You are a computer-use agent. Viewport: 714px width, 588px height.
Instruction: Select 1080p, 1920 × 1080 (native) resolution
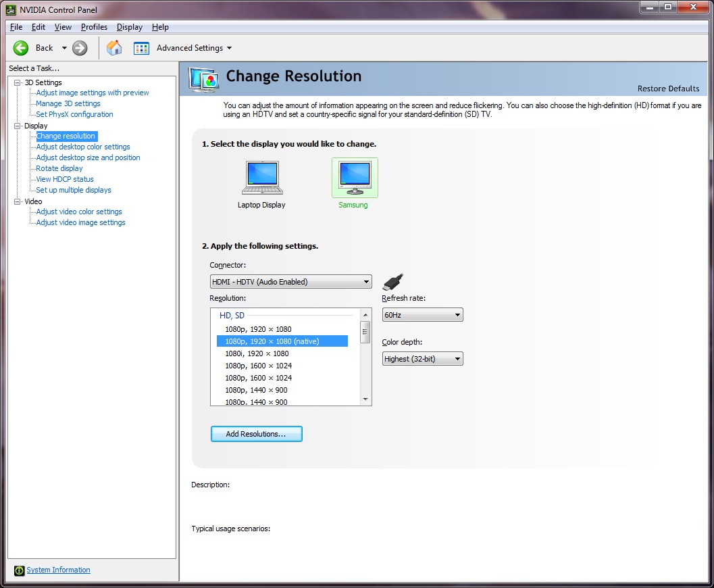(282, 341)
